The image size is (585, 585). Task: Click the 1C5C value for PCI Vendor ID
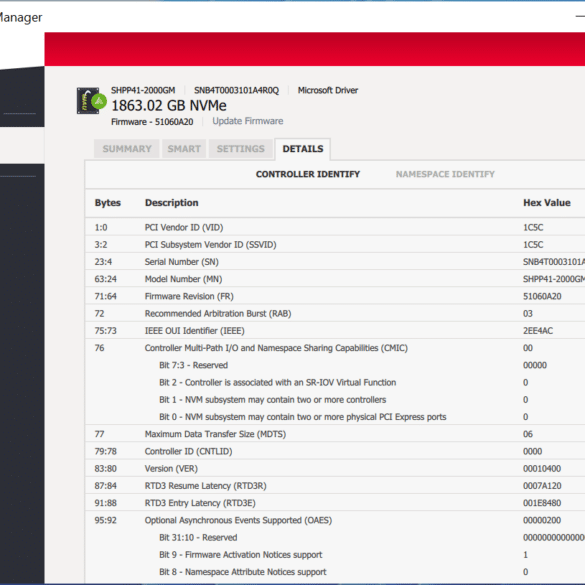pos(533,227)
